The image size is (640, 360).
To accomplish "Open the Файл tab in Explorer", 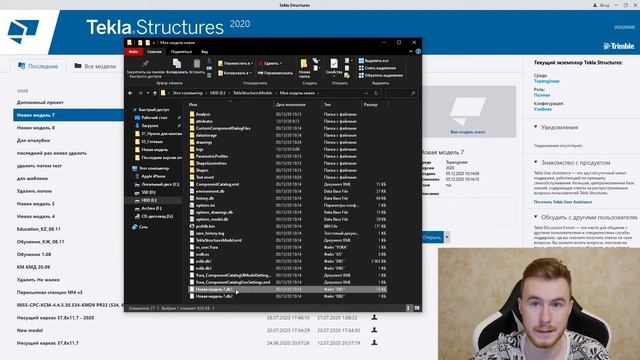I will [133, 52].
